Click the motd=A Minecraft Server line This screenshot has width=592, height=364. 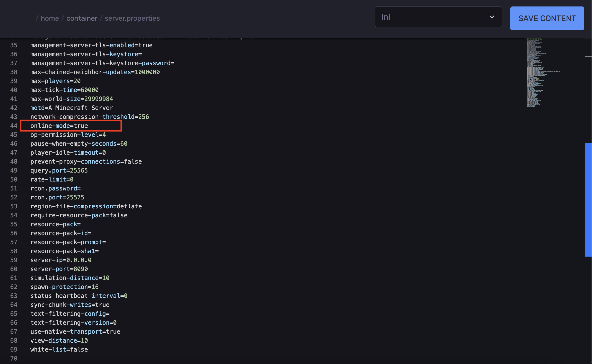coord(71,108)
